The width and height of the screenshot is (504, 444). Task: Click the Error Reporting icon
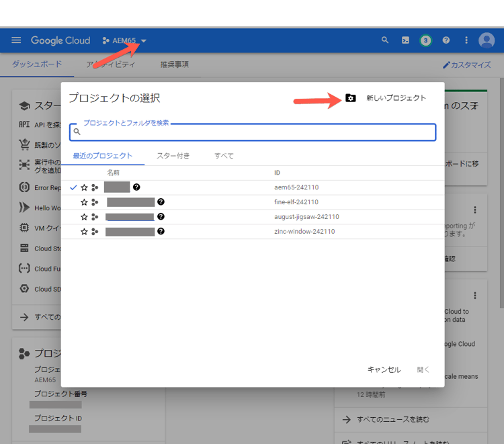coord(24,187)
